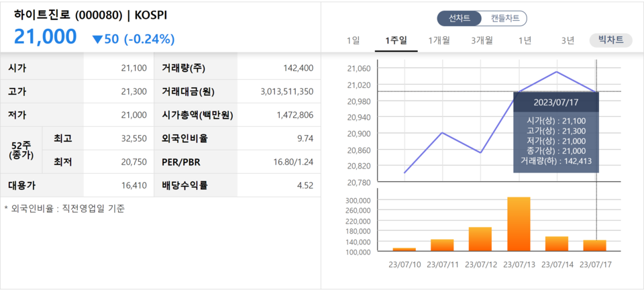Select the 3개월 period tab
Viewport: 644px width, 290px height.
pyautogui.click(x=482, y=40)
